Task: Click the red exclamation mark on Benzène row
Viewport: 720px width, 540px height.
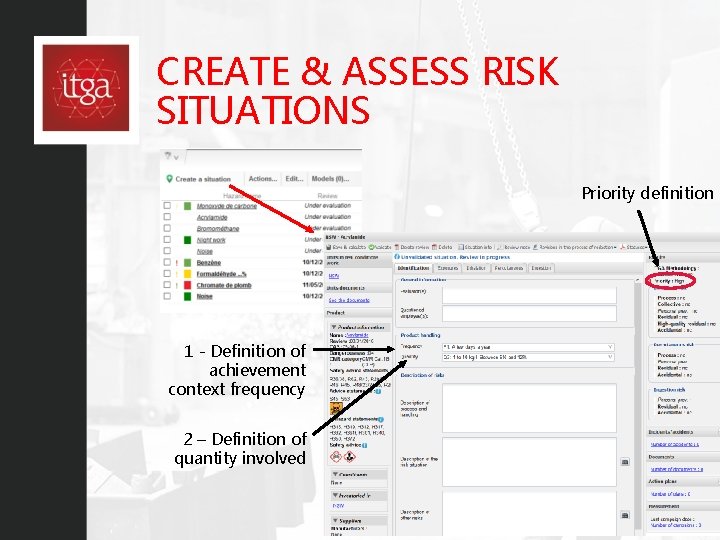Action: (x=177, y=263)
